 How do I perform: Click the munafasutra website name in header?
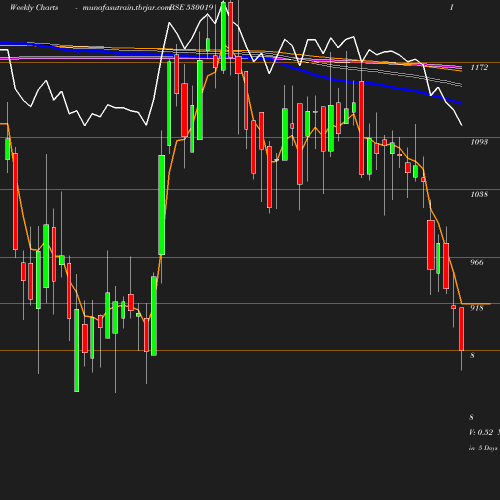tap(126, 8)
